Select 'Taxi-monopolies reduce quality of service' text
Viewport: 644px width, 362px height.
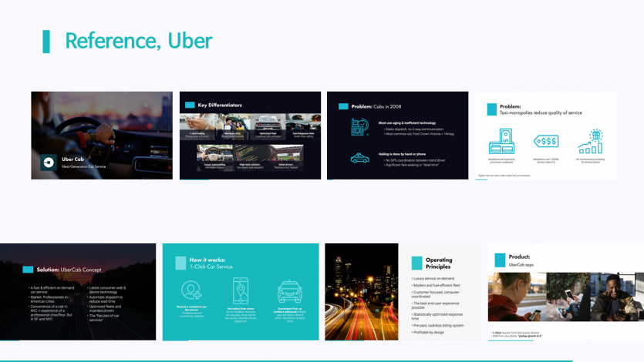coord(541,112)
